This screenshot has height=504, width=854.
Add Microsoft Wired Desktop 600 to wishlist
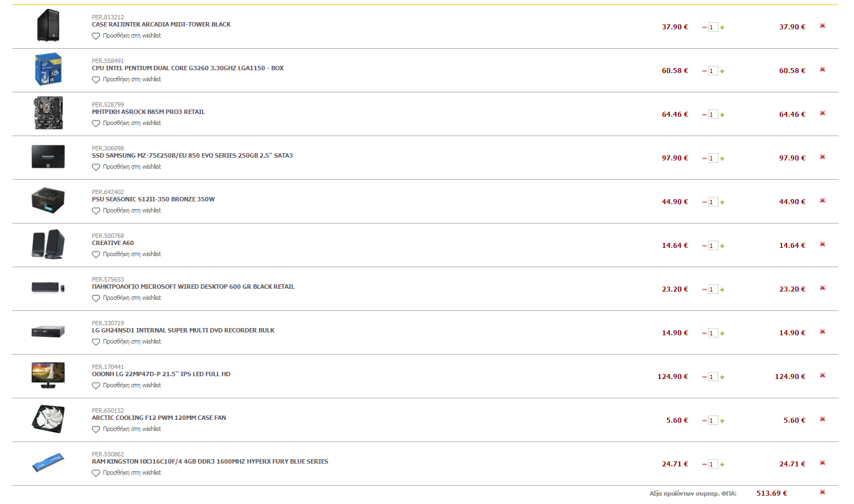[126, 298]
